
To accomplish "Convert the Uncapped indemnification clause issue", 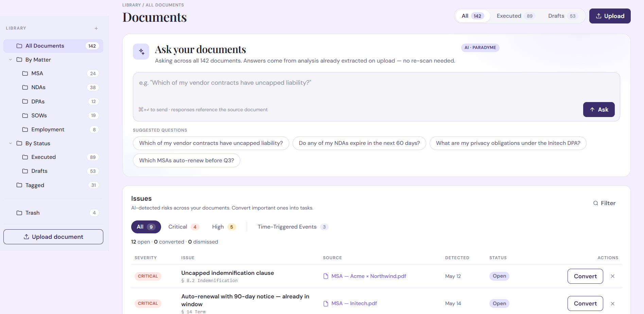I will [x=585, y=276].
